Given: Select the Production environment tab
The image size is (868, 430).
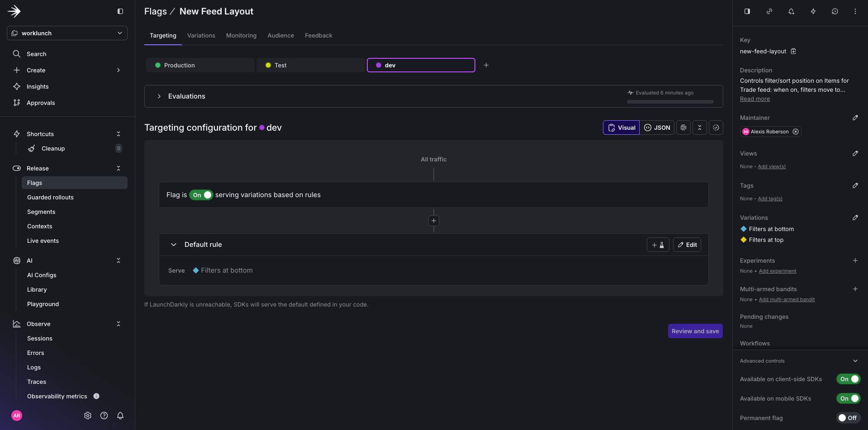Looking at the screenshot, I should click(x=200, y=65).
